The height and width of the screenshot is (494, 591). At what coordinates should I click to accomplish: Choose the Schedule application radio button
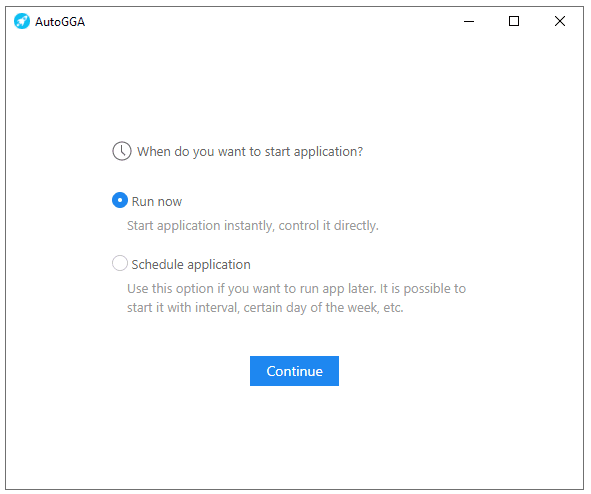point(120,263)
